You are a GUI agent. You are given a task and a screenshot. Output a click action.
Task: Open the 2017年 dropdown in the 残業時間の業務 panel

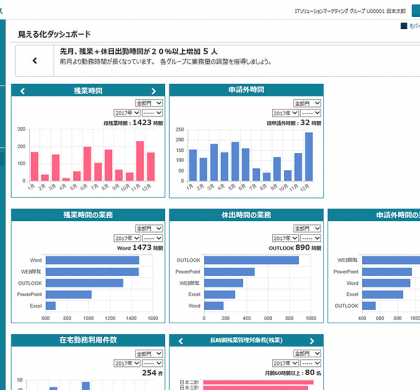127,238
